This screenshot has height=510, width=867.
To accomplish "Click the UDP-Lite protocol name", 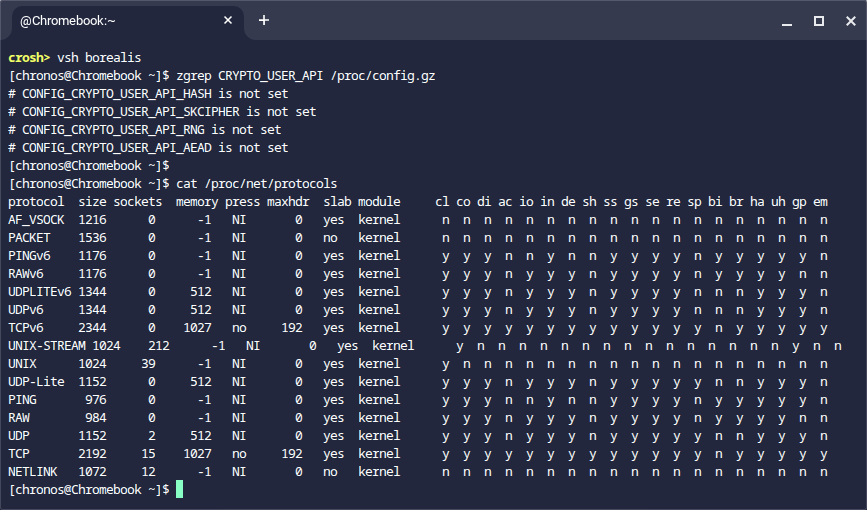I will click(36, 382).
